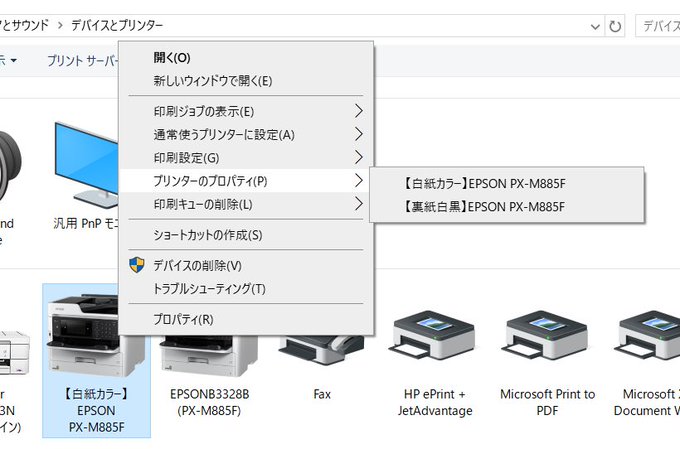
Task: Choose デバイスの削除(V)
Action: tap(246, 265)
